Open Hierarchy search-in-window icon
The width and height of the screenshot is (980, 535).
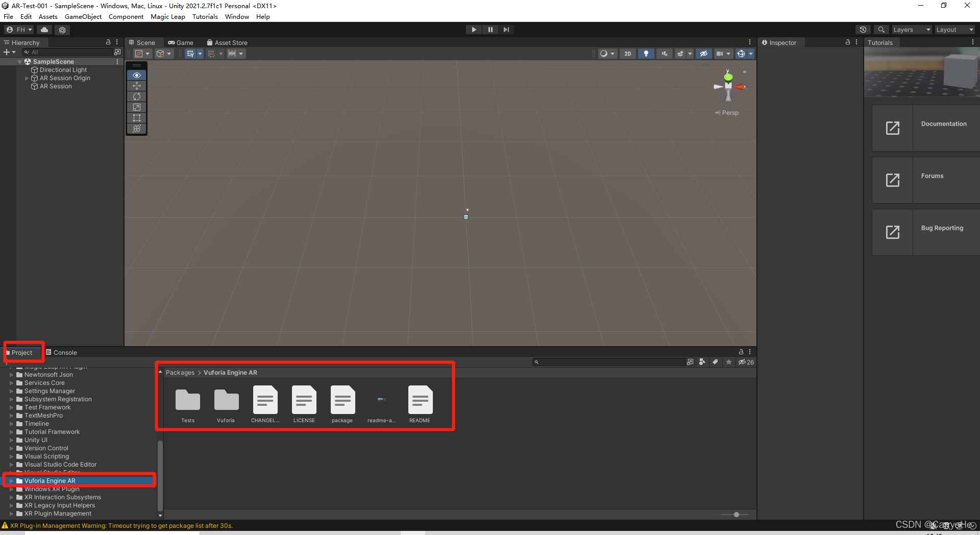point(117,52)
